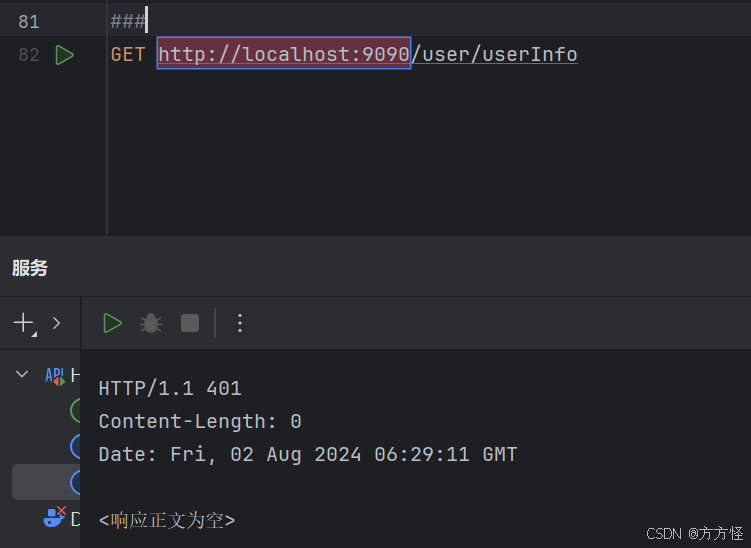Screen dimensions: 751x548
Task: Click the highlighted http://localhost:9090 link
Action: click(x=284, y=54)
